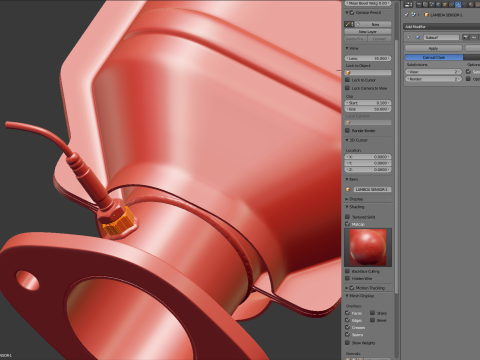Screen dimensions: 480x360
Task: Uncheck the Faces overlay checkbox
Action: pos(347,313)
